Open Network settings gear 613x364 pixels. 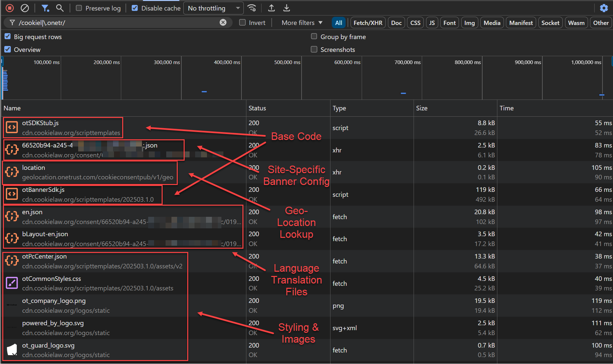604,8
